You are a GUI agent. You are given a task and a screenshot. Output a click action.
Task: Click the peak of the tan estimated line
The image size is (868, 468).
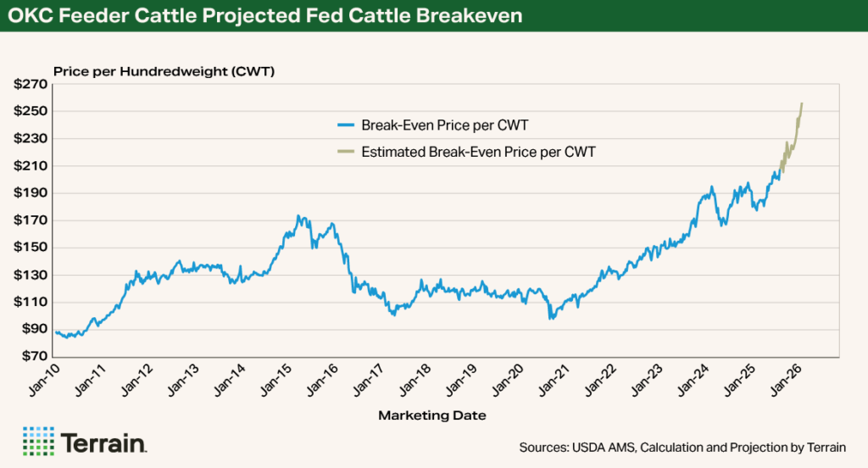pyautogui.click(x=802, y=103)
